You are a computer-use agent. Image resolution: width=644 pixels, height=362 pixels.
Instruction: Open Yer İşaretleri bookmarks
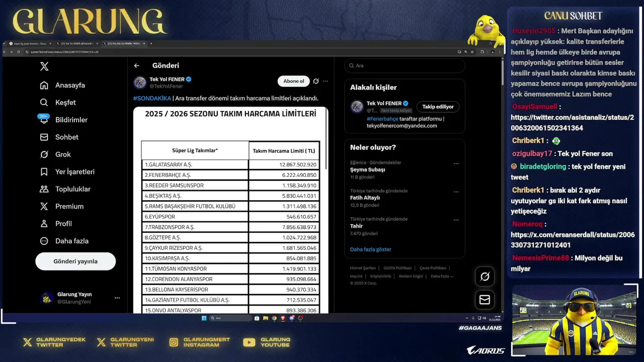67,171
